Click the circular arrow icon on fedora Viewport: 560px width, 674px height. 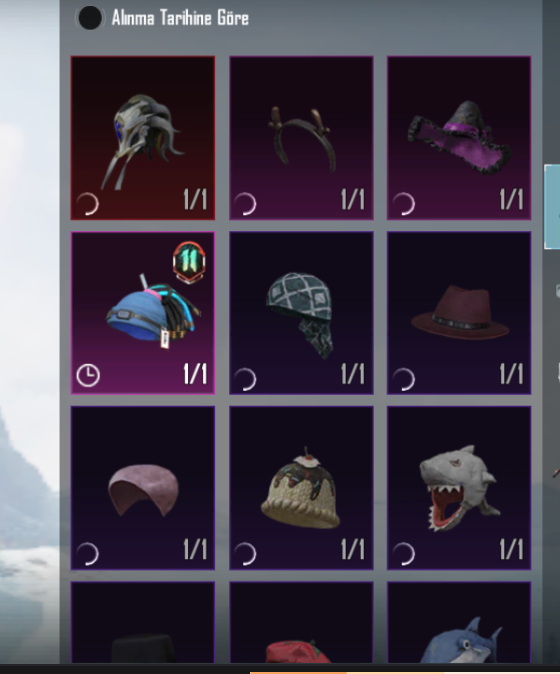point(404,379)
